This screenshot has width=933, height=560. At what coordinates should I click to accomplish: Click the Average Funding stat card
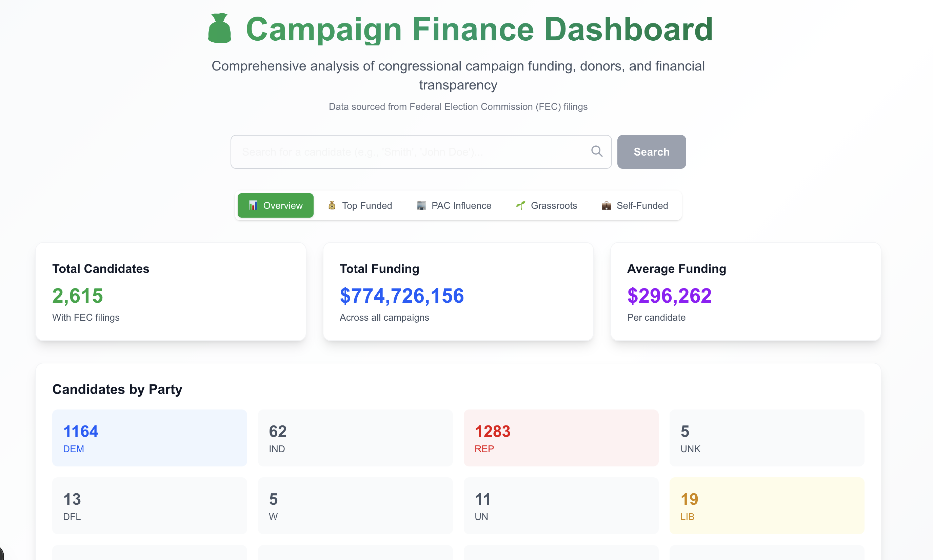(x=746, y=292)
